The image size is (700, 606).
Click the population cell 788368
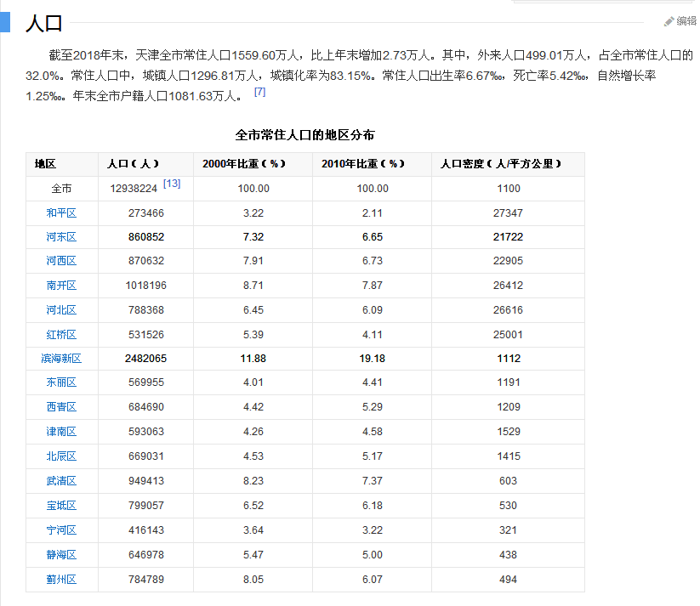click(146, 309)
